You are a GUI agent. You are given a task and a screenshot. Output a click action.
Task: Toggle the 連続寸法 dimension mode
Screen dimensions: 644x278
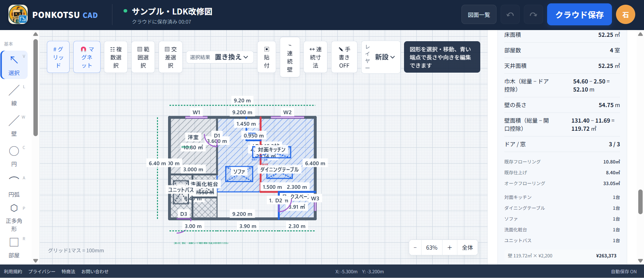(316, 57)
